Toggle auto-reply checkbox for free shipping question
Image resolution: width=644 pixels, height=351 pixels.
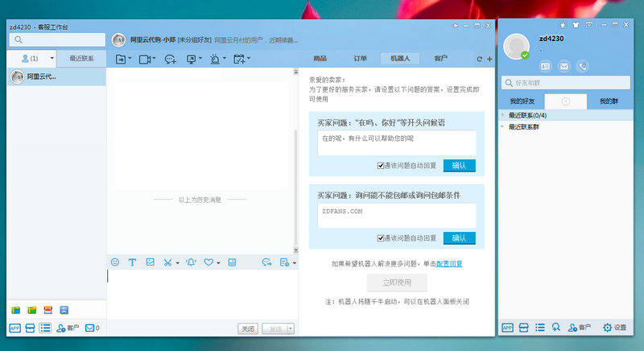coord(380,238)
